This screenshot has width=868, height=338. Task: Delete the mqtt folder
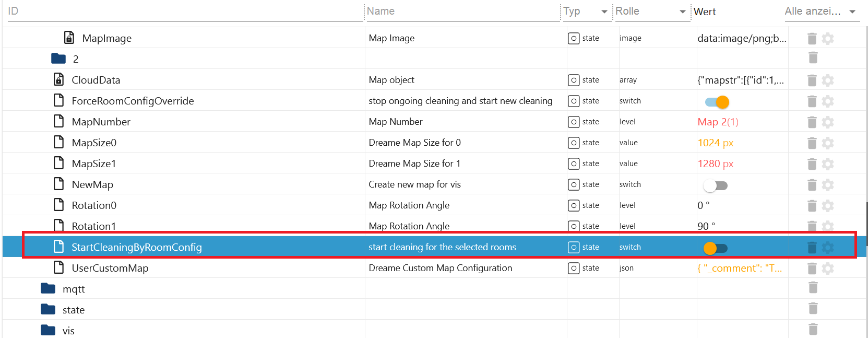click(x=813, y=287)
